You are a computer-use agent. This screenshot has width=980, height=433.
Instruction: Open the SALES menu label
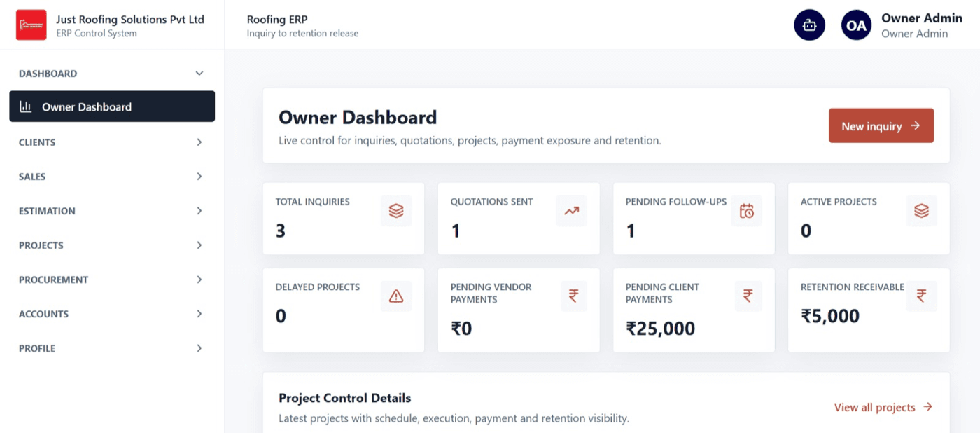coord(32,177)
